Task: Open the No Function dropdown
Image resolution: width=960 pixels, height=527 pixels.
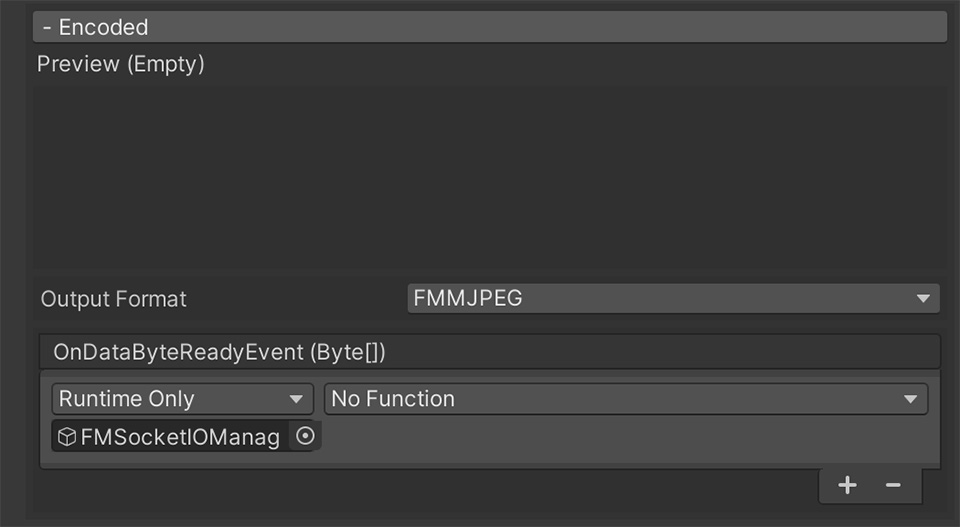Action: point(626,399)
